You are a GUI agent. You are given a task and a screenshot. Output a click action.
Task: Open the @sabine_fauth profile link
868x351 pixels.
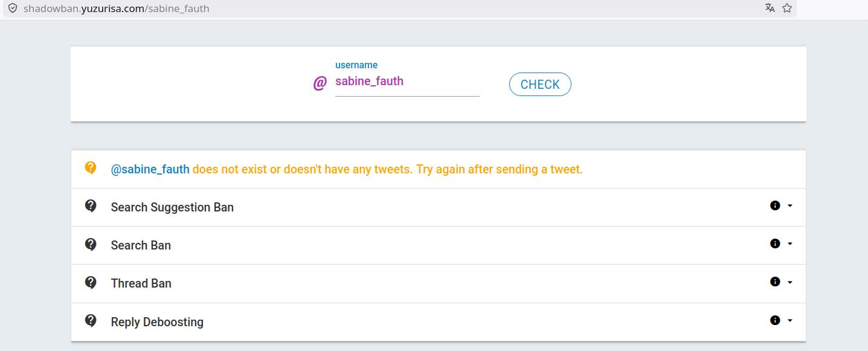[x=150, y=169]
